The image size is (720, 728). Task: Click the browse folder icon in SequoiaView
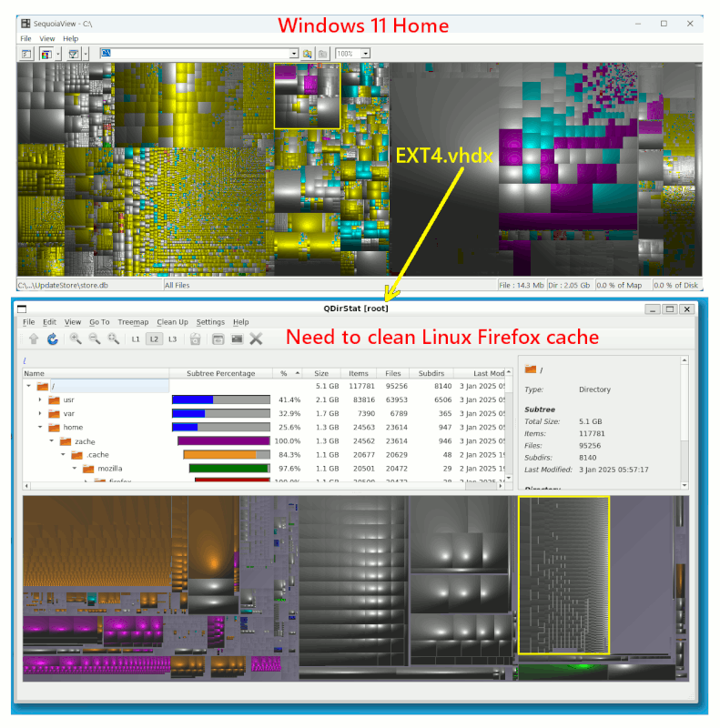pos(307,54)
